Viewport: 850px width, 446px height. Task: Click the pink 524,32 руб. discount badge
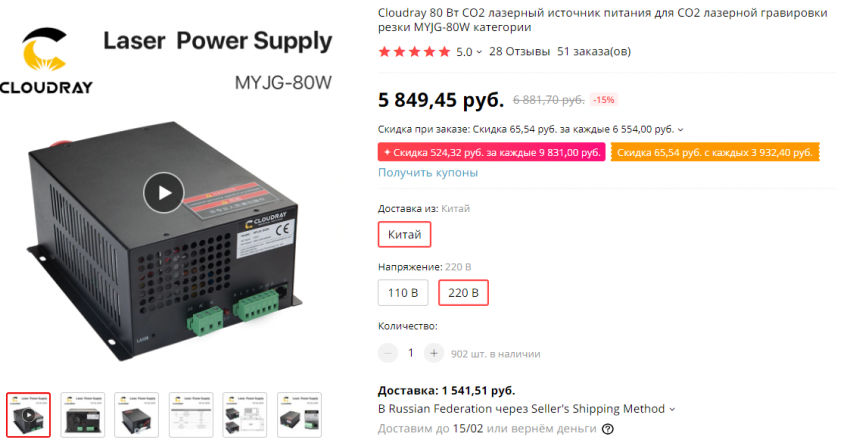[491, 152]
